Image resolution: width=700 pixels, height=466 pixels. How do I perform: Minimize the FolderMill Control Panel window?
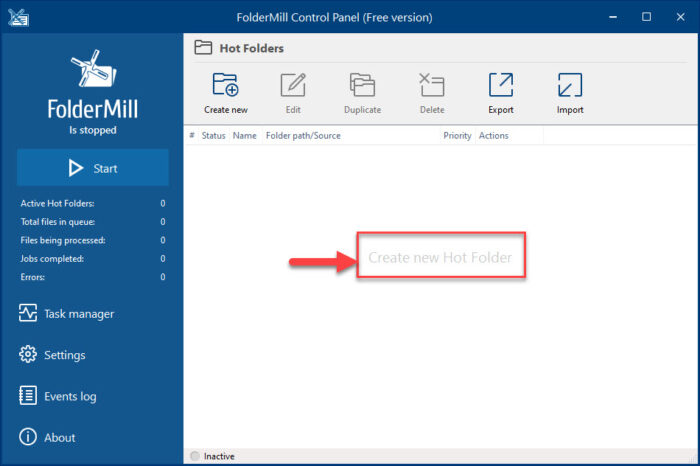pyautogui.click(x=613, y=17)
